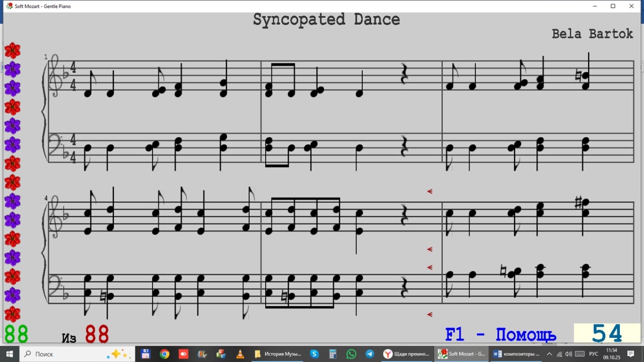Click the blue 54 counter box
Image resolution: width=644 pixels, height=362 pixels.
click(607, 334)
